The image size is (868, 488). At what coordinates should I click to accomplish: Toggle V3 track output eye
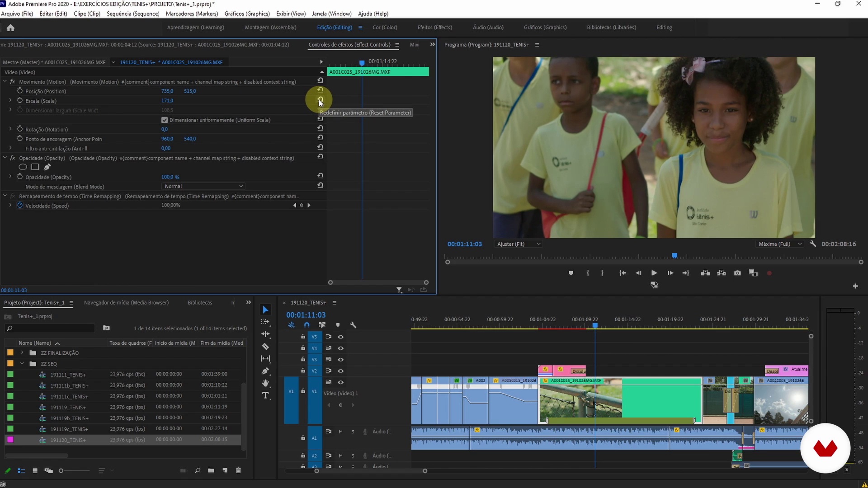click(341, 360)
